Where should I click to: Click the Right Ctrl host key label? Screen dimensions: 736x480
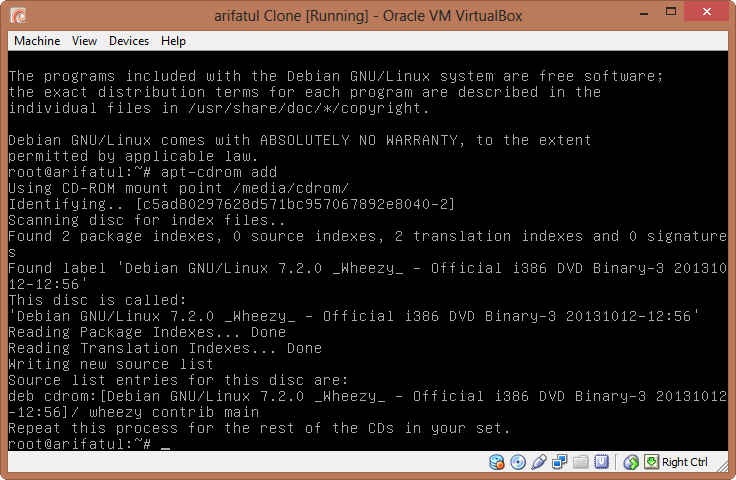click(x=684, y=462)
